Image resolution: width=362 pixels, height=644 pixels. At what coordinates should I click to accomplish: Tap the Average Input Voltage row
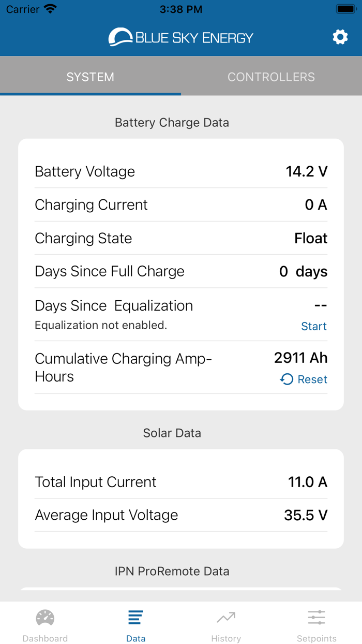click(181, 515)
